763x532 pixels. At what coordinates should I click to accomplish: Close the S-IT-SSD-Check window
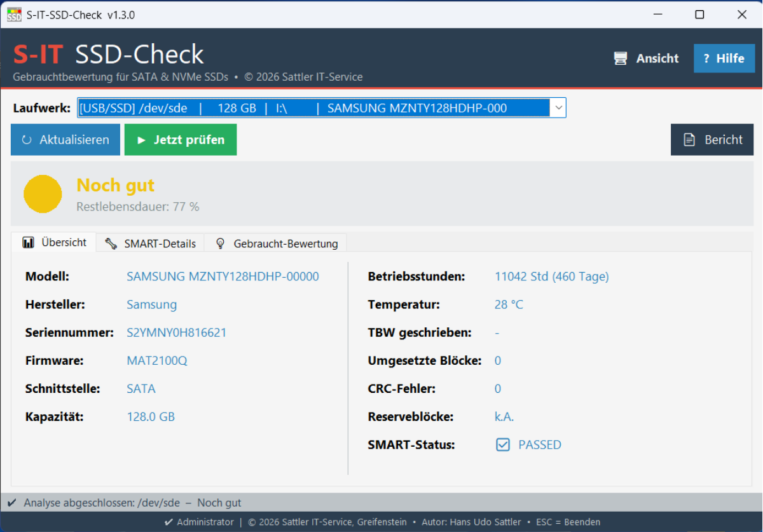click(741, 15)
